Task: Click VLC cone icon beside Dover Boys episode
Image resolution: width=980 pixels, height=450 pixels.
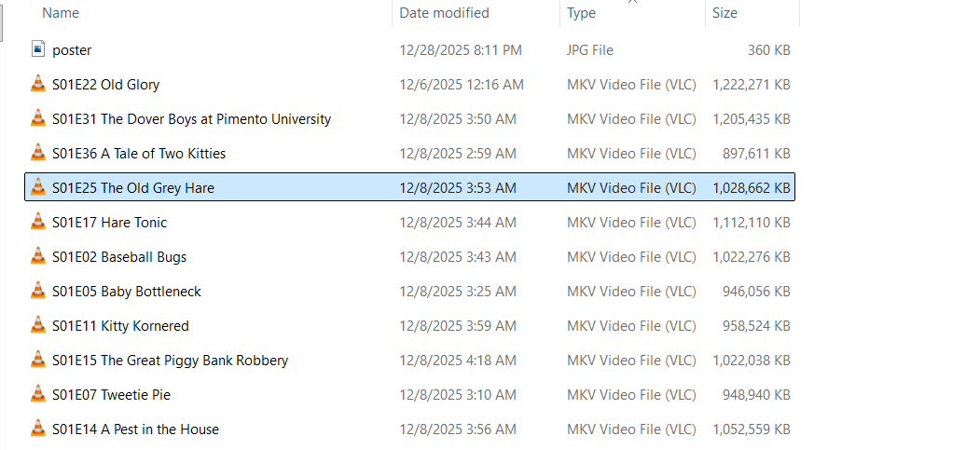Action: pos(37,119)
